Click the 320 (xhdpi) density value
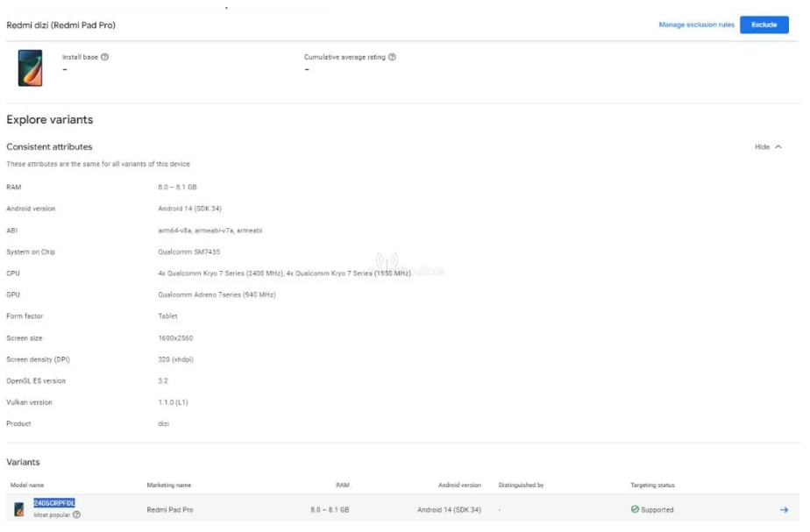This screenshot has height=532, width=810. (175, 359)
